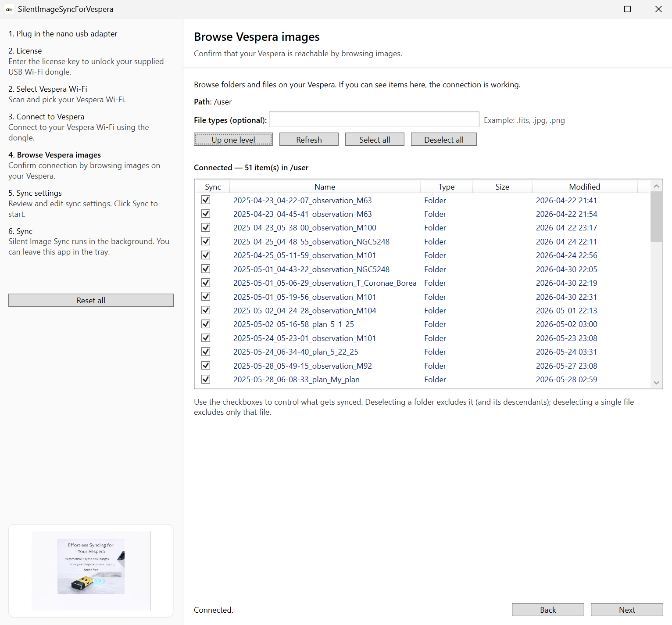Image resolution: width=672 pixels, height=625 pixels.
Task: Click the Reset all button
Action: (91, 300)
